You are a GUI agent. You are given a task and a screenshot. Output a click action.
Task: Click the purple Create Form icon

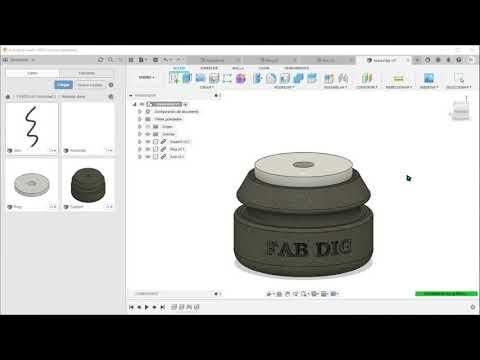(x=241, y=78)
